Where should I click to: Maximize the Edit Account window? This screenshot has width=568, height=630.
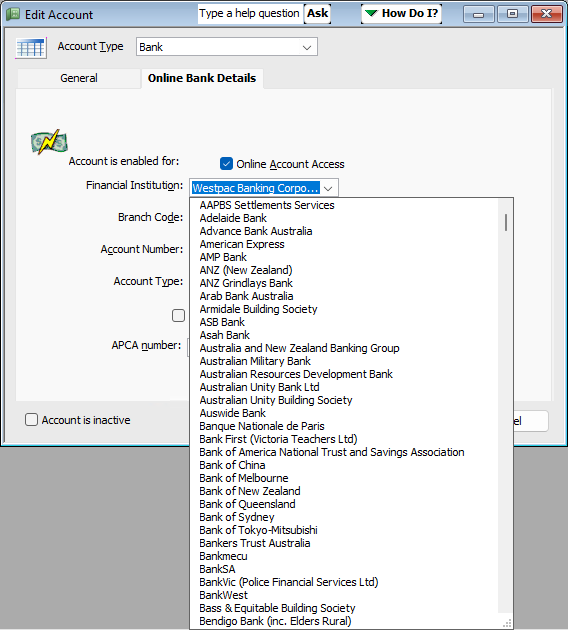[512, 14]
